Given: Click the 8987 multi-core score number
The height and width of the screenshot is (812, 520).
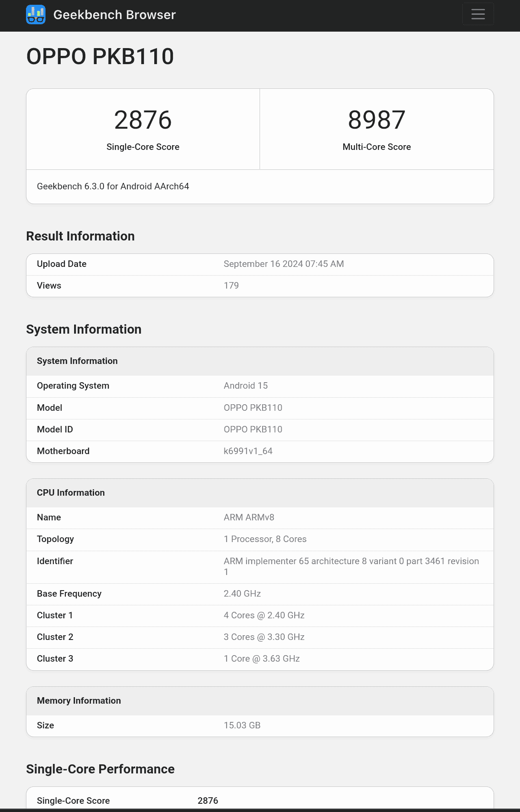Looking at the screenshot, I should pyautogui.click(x=377, y=120).
